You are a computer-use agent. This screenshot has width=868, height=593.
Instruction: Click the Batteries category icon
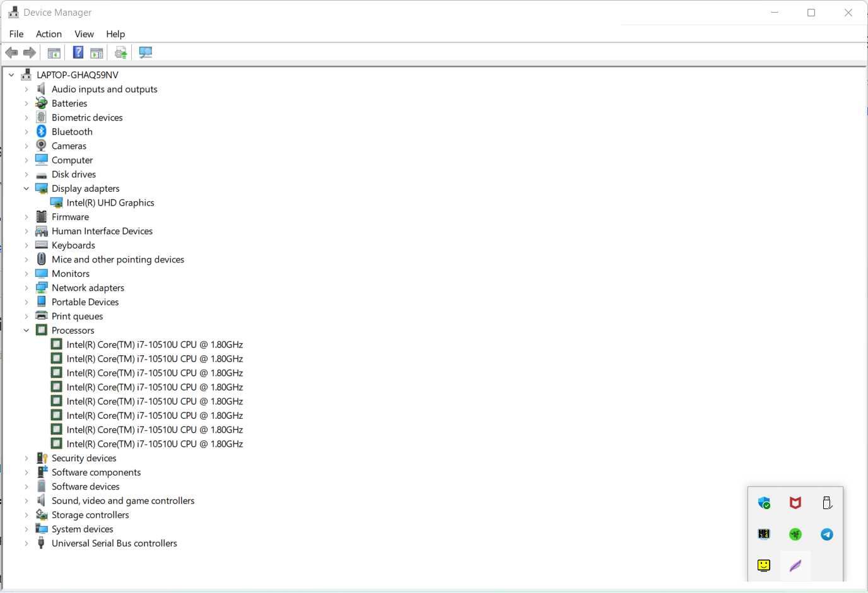tap(42, 103)
